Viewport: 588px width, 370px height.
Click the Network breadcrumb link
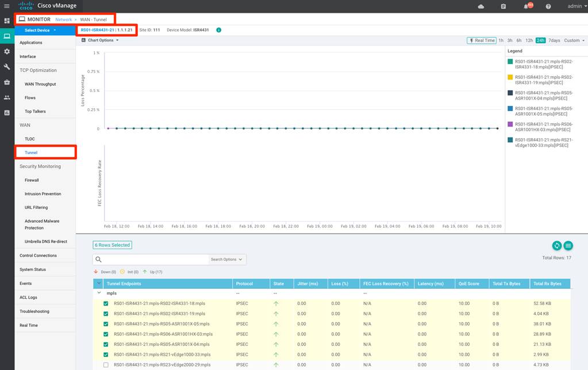click(63, 20)
